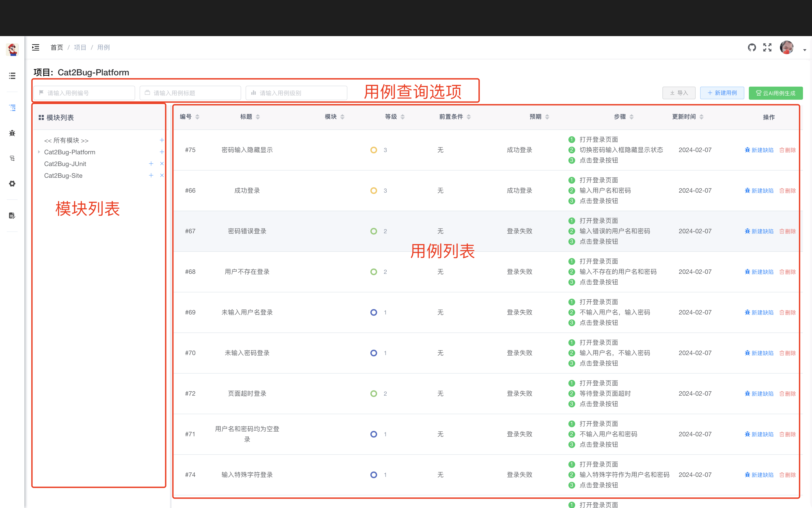The width and height of the screenshot is (812, 508).
Task: Open project list sidebar icon
Action: [x=12, y=76]
